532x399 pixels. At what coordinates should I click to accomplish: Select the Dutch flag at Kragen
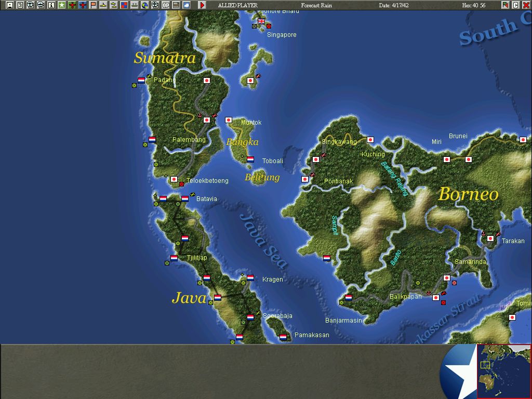pyautogui.click(x=250, y=277)
